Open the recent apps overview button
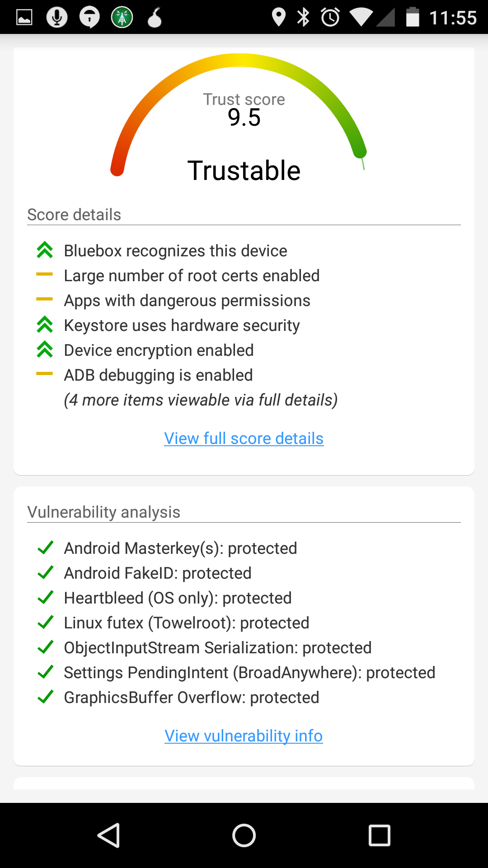488x868 pixels. pyautogui.click(x=379, y=835)
